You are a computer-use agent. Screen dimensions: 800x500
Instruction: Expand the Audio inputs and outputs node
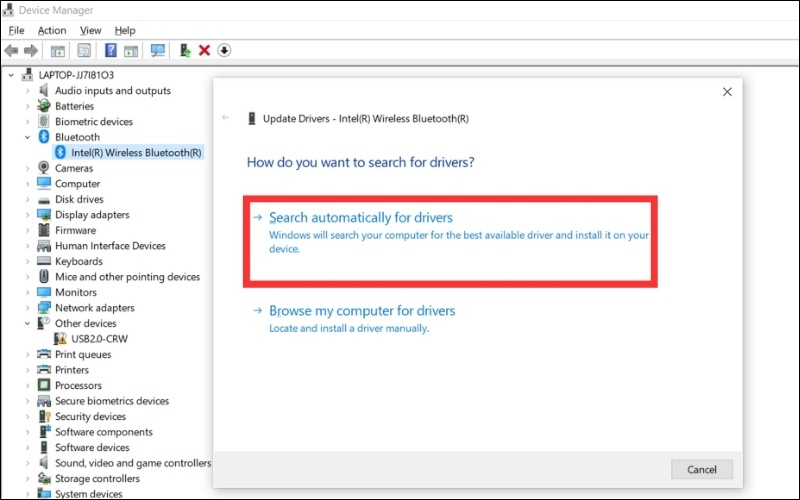pos(27,91)
